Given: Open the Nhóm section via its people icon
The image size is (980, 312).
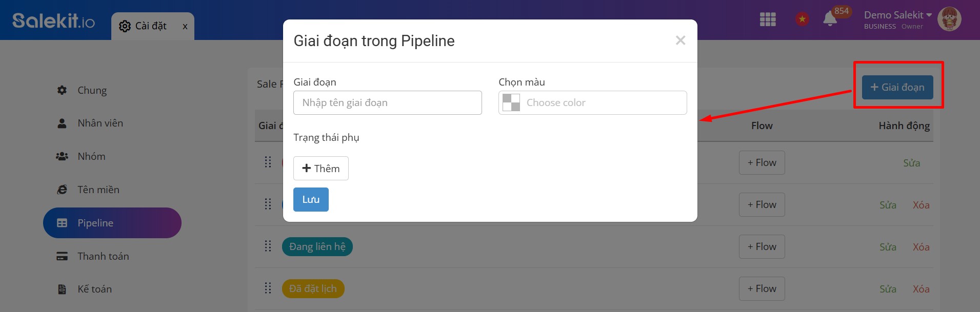Looking at the screenshot, I should (x=62, y=156).
